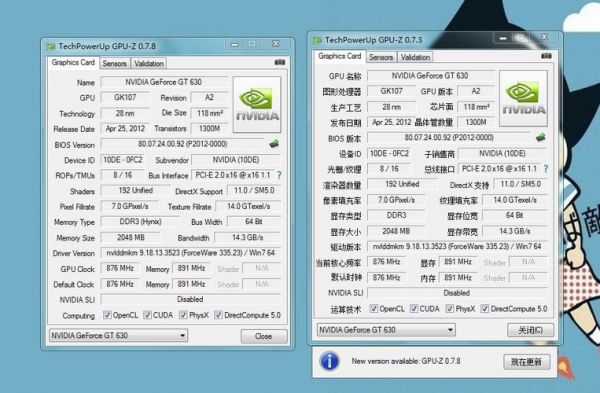Click Release Date Apr 25, 2012 field in GPU-Z 0.7.8
This screenshot has width=600, height=393.
pyautogui.click(x=125, y=129)
